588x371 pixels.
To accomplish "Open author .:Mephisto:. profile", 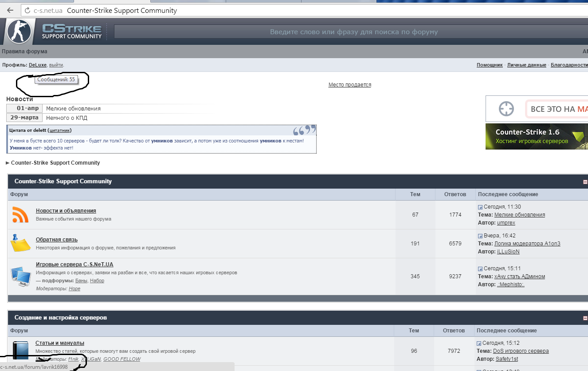I will click(511, 284).
